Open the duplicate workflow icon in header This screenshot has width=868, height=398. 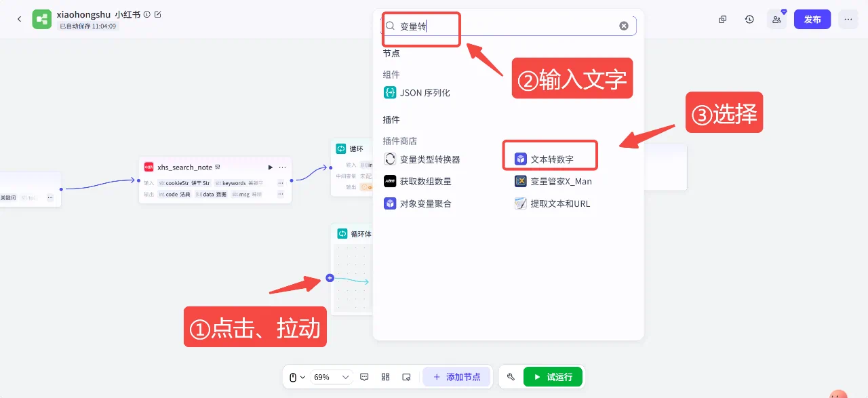point(723,20)
